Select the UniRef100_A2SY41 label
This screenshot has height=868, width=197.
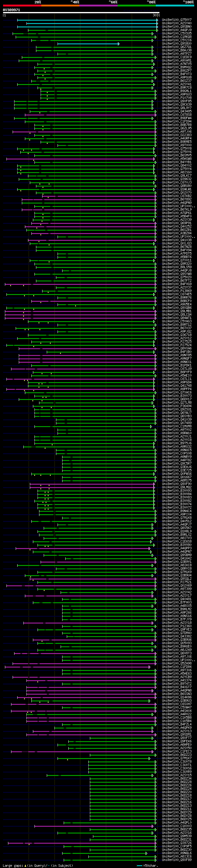click(176, 84)
